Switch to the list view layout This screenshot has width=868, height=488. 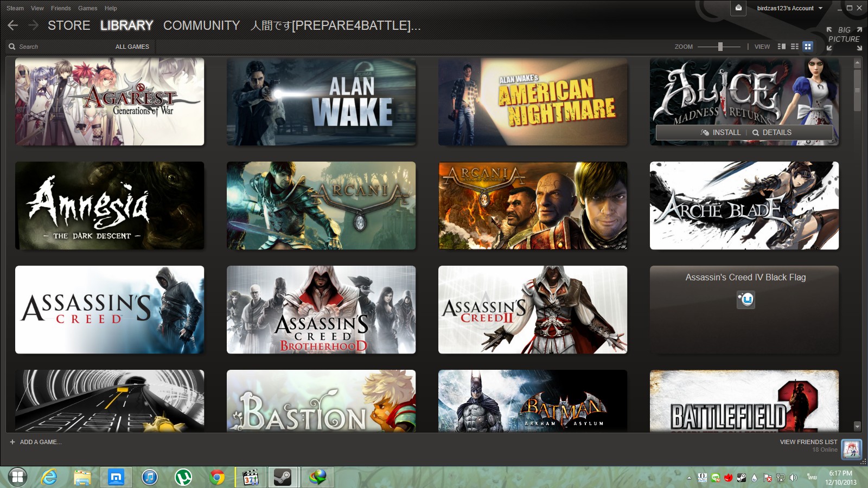(x=795, y=47)
